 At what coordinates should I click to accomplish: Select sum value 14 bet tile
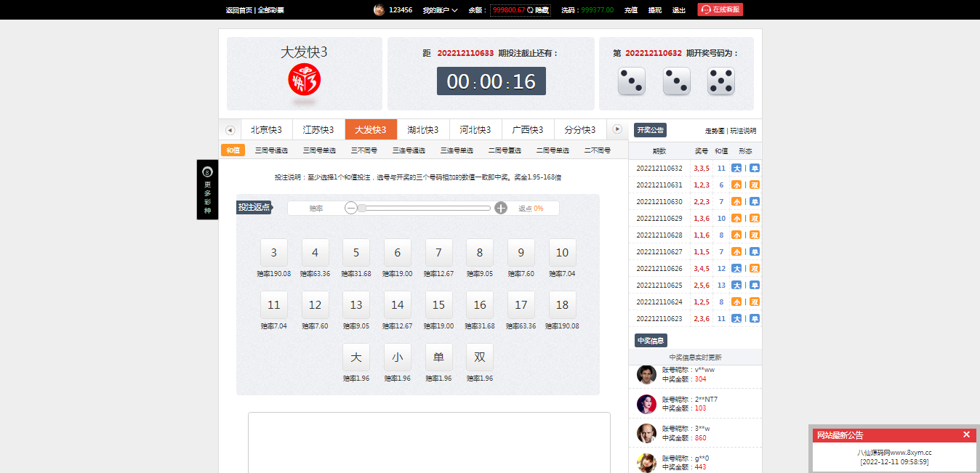pyautogui.click(x=398, y=305)
